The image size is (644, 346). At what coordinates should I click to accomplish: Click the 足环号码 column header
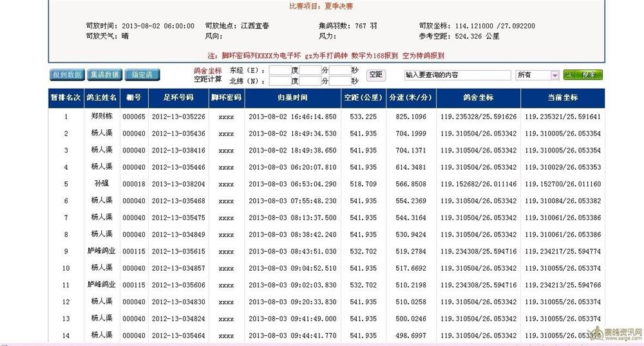[178, 98]
